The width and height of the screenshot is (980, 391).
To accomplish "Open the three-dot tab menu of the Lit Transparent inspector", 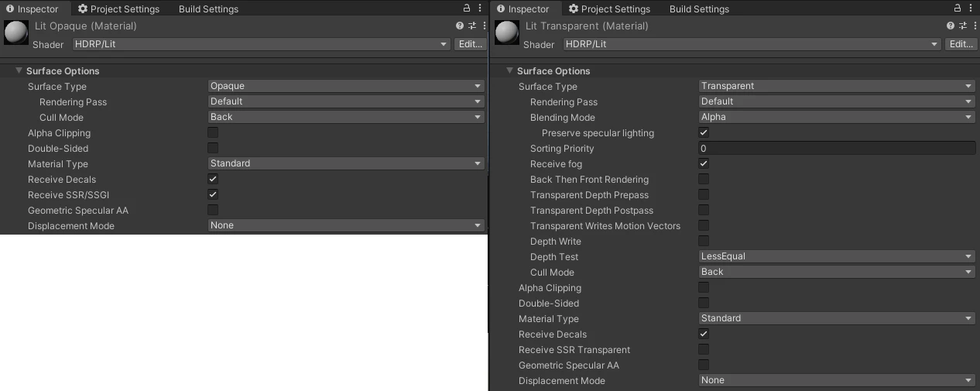I will point(971,9).
